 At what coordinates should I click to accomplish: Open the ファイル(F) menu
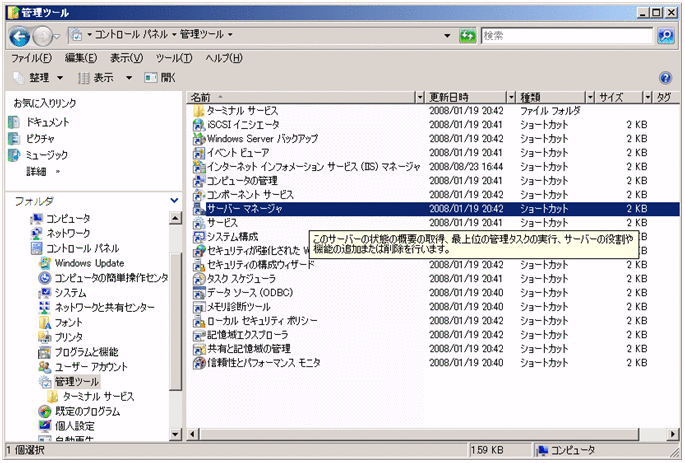point(31,58)
